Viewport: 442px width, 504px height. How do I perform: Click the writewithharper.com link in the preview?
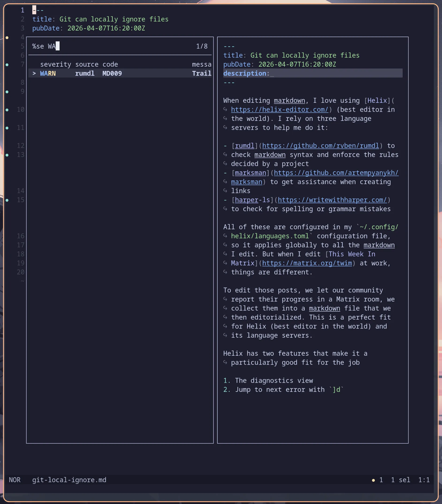pos(332,200)
